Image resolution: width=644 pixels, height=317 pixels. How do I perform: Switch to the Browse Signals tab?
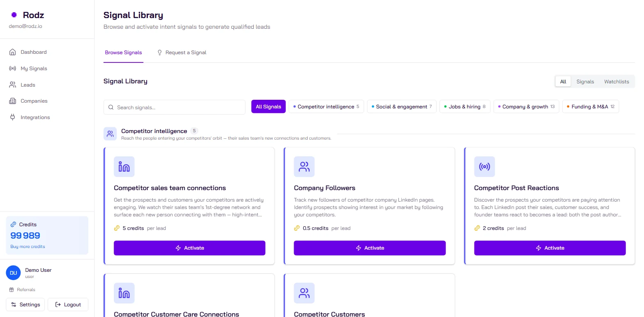click(x=124, y=53)
